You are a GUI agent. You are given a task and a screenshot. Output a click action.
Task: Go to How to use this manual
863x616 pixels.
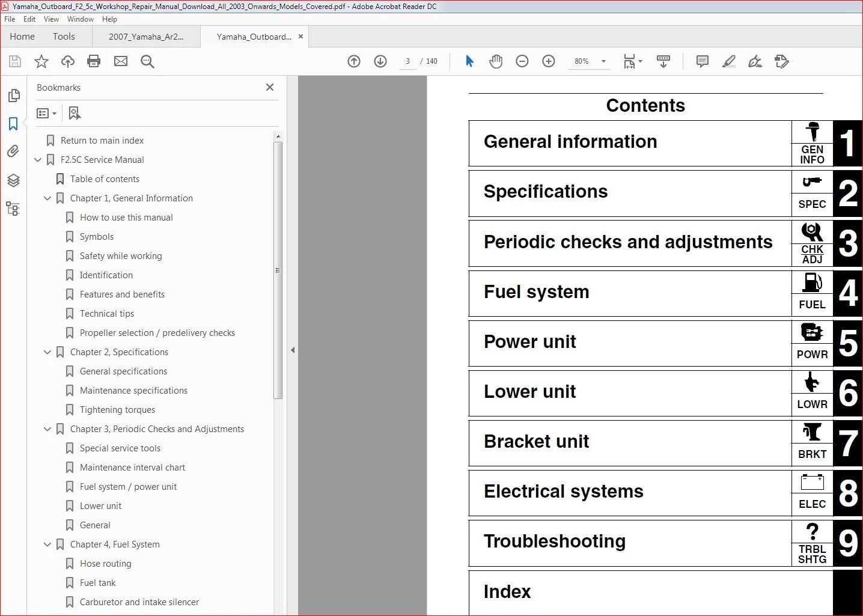pyautogui.click(x=126, y=218)
